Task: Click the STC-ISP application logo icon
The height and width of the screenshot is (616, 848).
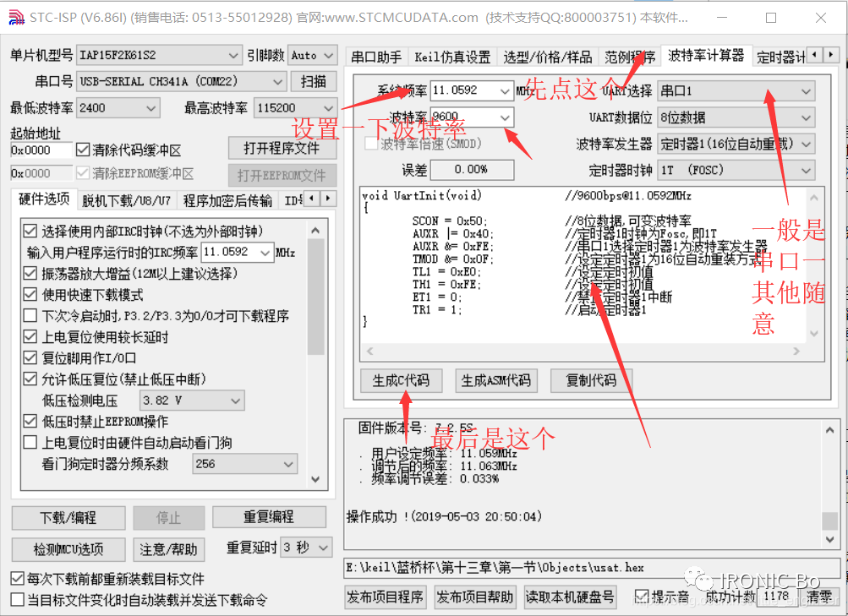Action: click(x=17, y=18)
